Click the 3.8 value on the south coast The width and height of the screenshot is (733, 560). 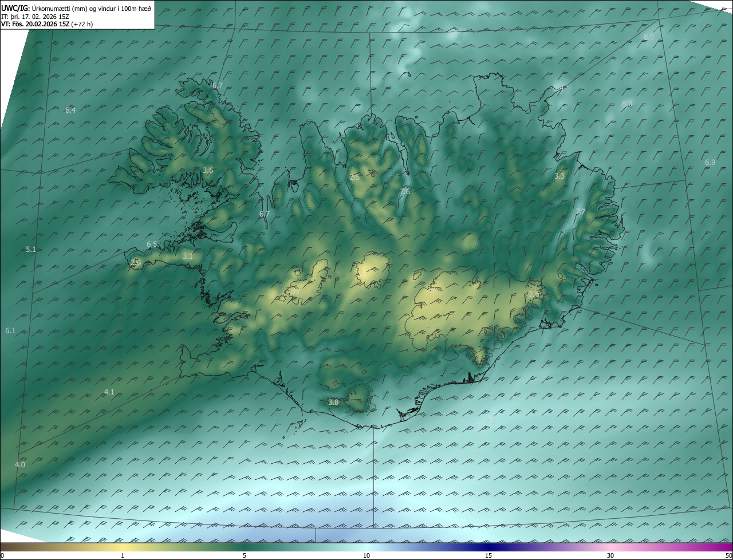333,403
